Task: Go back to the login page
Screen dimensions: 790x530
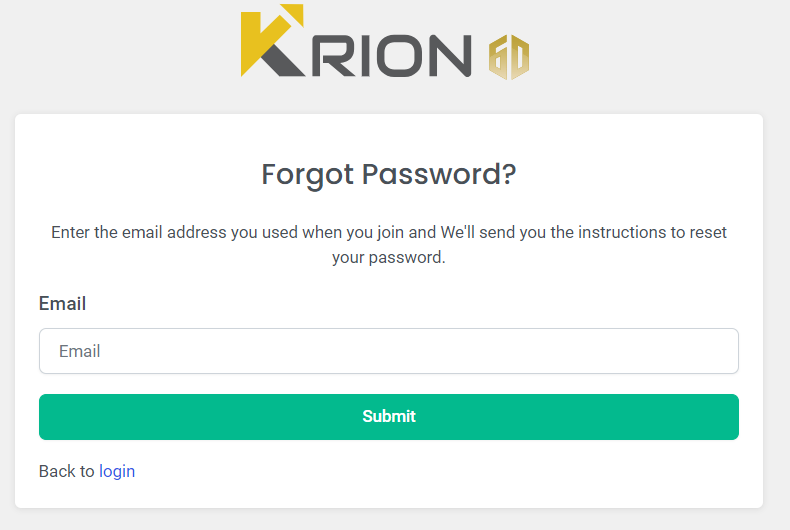Action: [117, 471]
